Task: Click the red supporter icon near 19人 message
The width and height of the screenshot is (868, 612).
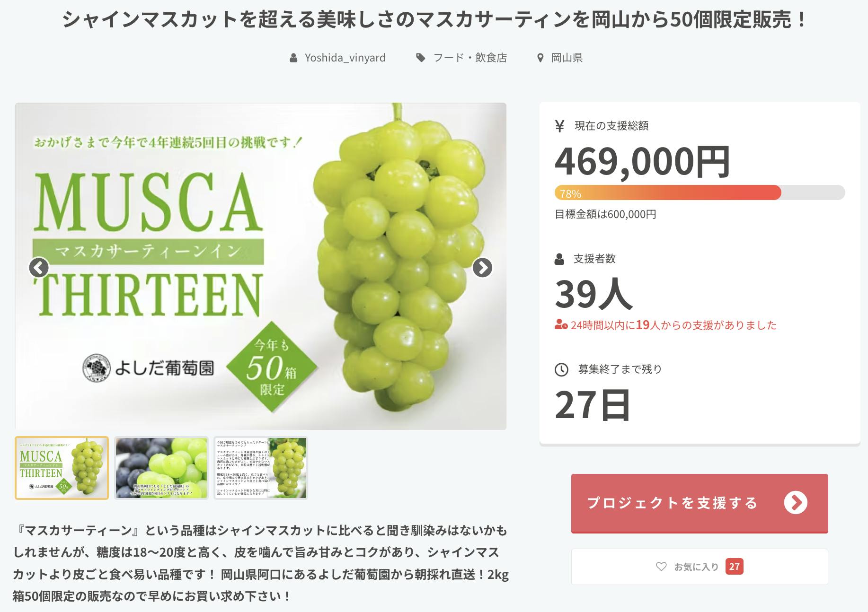Action: (x=560, y=325)
